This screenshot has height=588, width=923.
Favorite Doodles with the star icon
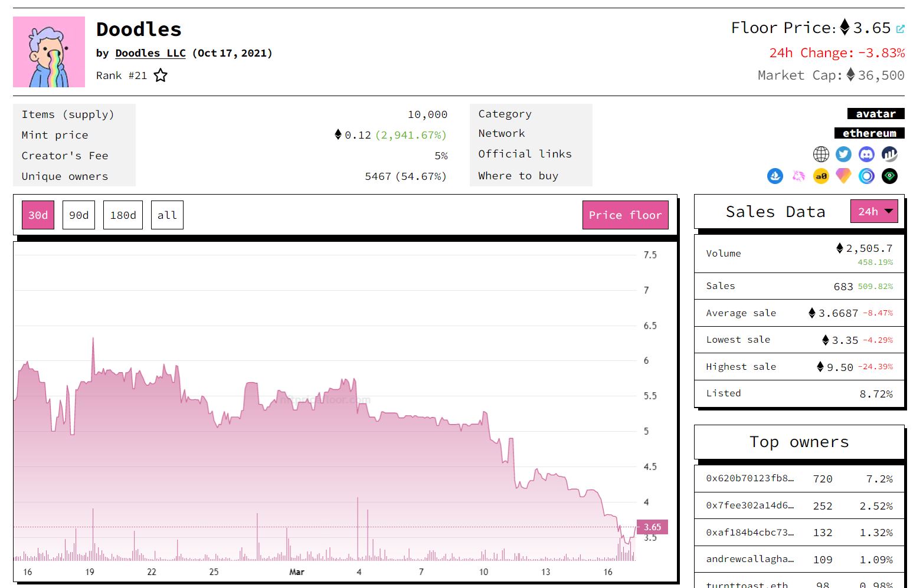click(x=161, y=75)
